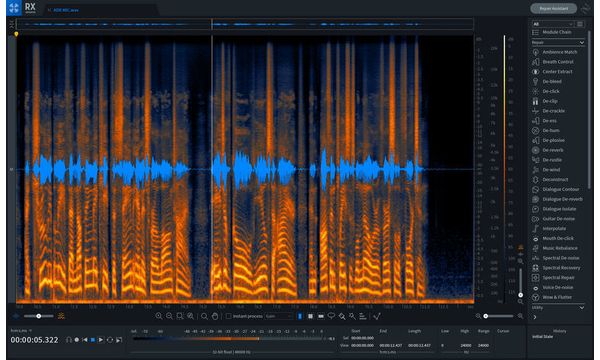Image resolution: width=600 pixels, height=360 pixels.
Task: Open the Module Chain
Action: (x=552, y=33)
